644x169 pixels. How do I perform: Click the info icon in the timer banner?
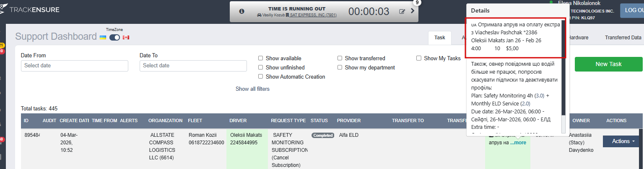pos(241,11)
